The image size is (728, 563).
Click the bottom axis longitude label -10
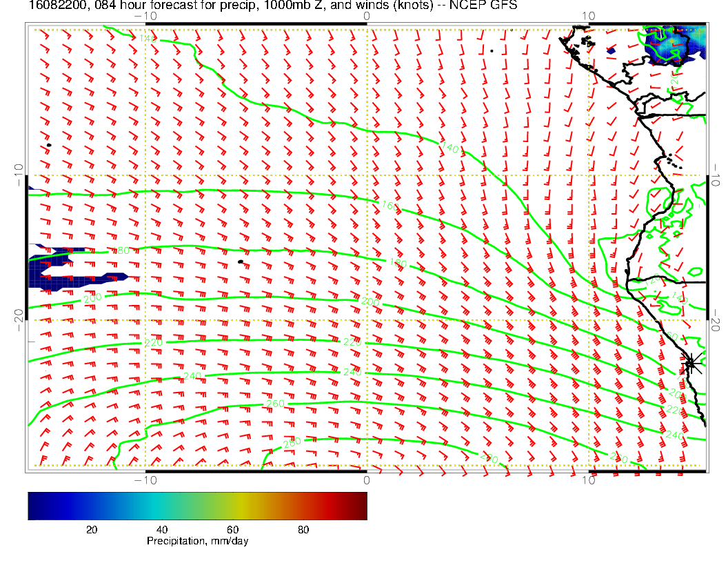[x=145, y=480]
